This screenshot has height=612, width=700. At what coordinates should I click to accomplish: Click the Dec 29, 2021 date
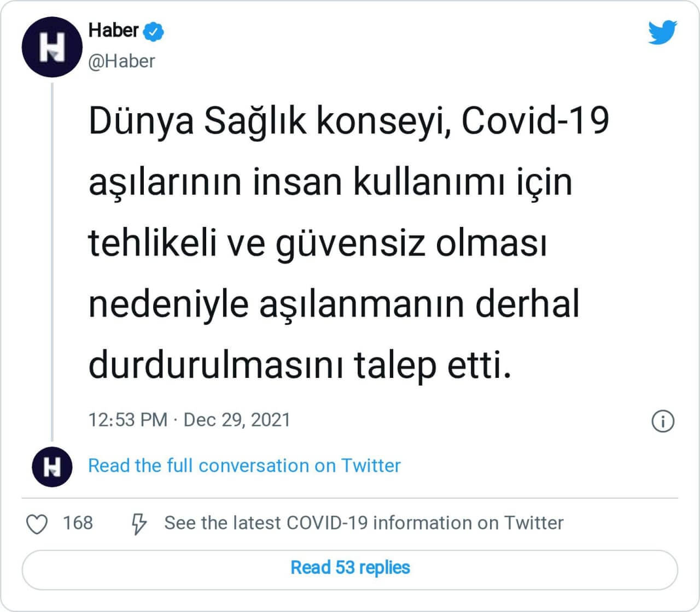pos(236,420)
